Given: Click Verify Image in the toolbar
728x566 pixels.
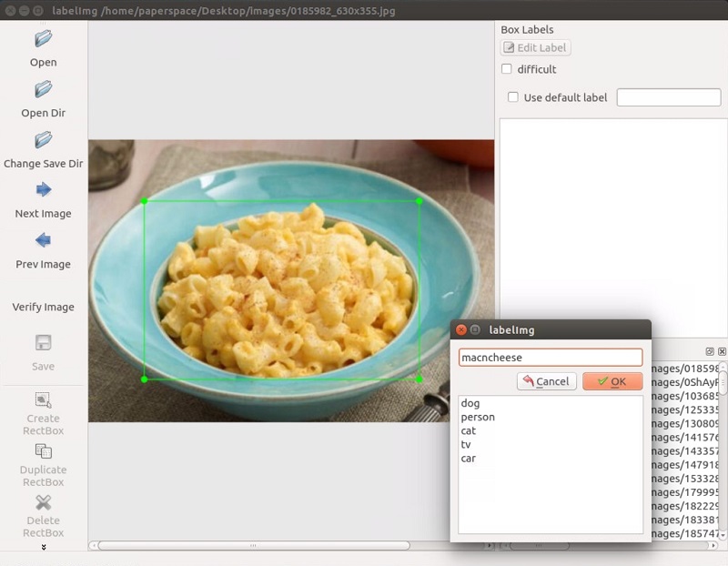Looking at the screenshot, I should pos(43,307).
